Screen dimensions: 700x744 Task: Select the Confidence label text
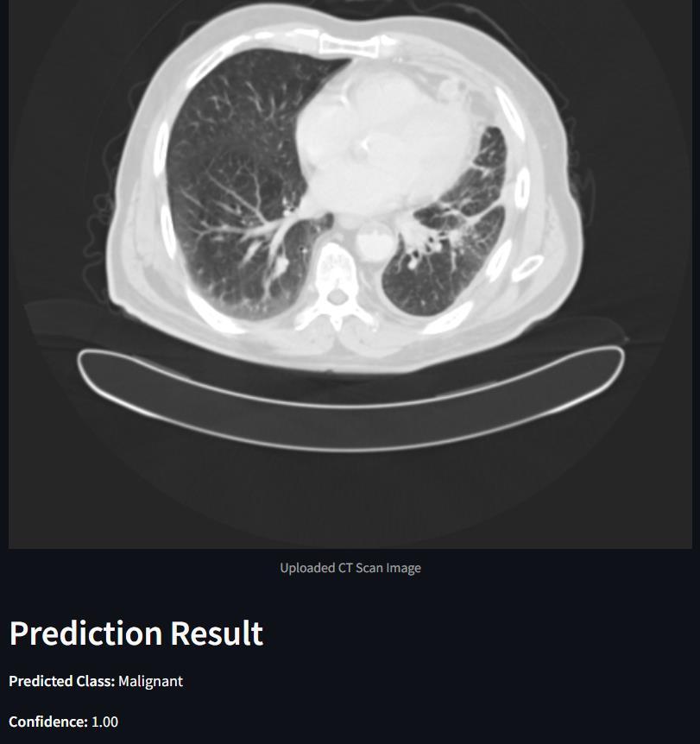48,722
